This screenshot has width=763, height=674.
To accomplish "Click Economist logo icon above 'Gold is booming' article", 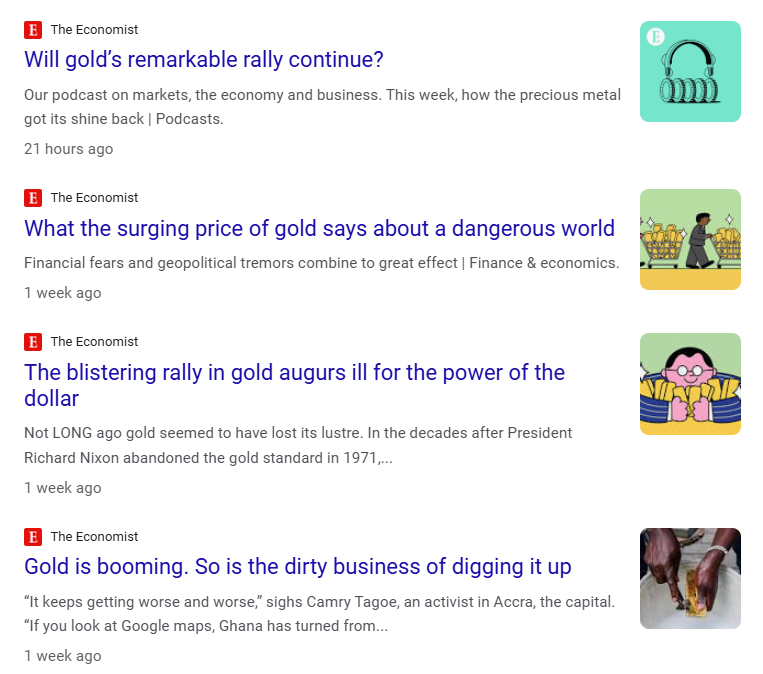I will 33,536.
